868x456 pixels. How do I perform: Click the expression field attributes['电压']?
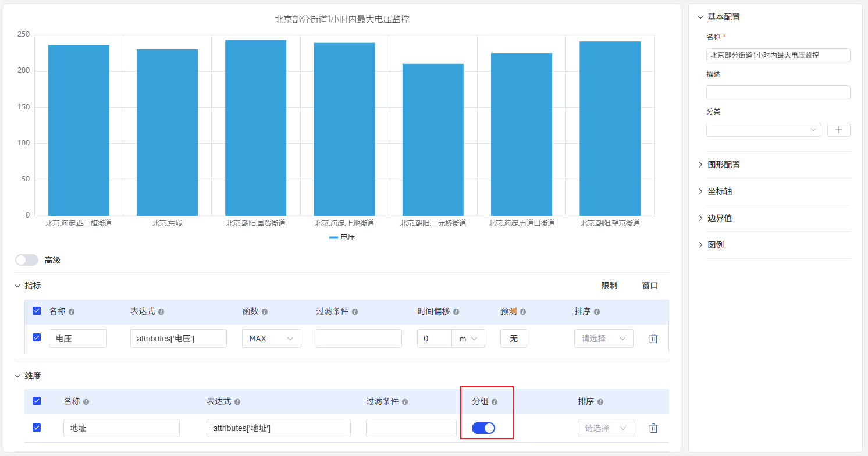click(x=179, y=339)
